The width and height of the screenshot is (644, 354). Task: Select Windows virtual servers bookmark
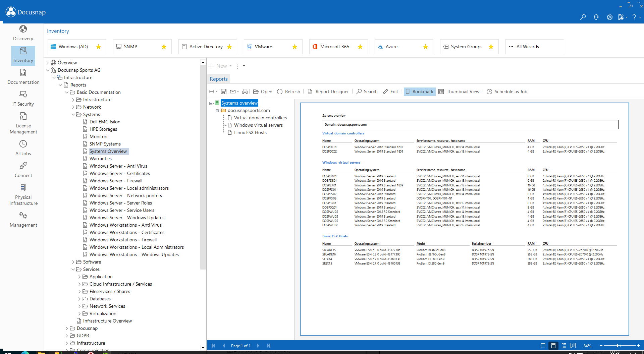click(258, 125)
